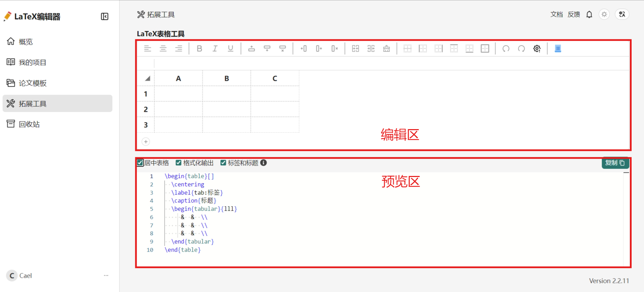Apply a left border to cells
This screenshot has height=292, width=644.
pos(423,49)
